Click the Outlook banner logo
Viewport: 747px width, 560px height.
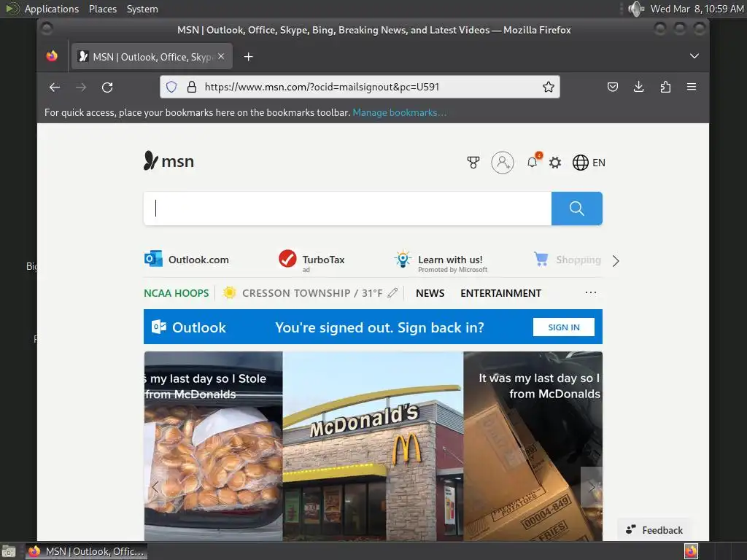[189, 327]
